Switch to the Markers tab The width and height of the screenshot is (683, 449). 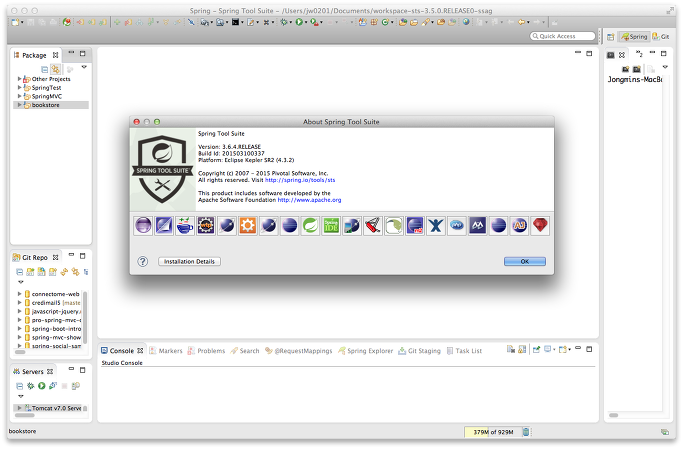coord(166,351)
